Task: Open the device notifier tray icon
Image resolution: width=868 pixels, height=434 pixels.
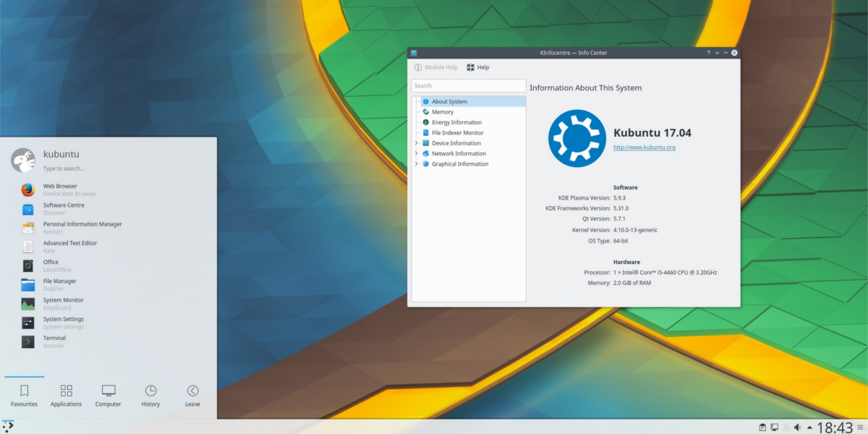Action: 774,427
